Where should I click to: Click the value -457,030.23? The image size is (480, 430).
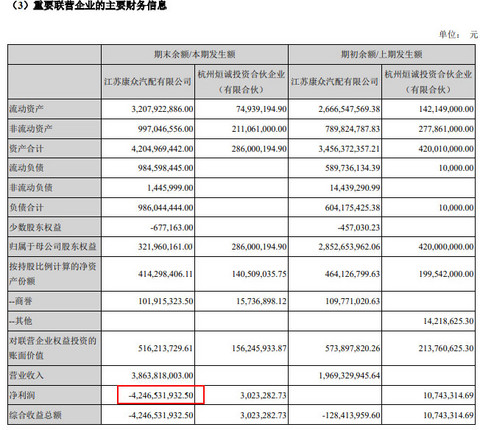(x=359, y=227)
